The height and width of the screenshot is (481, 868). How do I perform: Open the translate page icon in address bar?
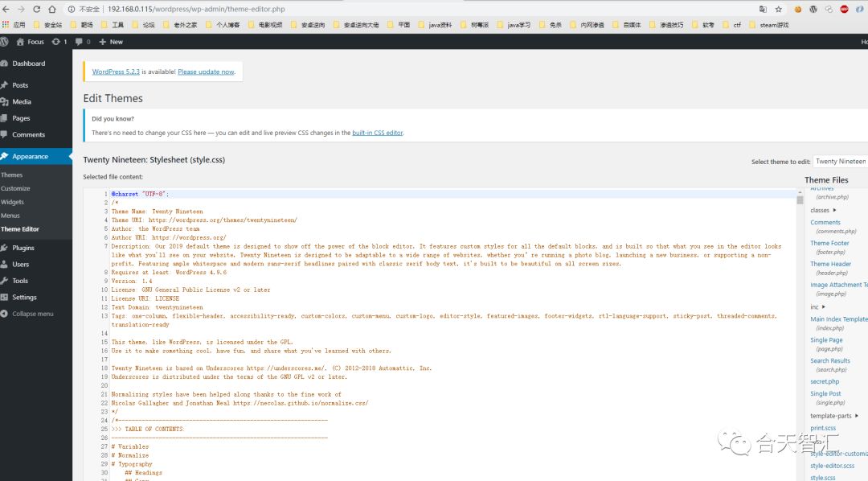(x=763, y=9)
